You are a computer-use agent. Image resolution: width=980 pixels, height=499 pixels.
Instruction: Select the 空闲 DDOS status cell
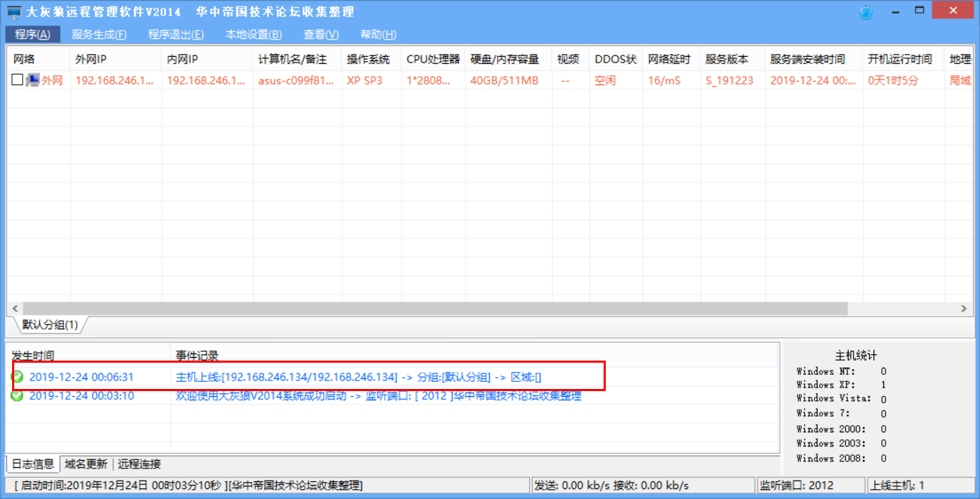pyautogui.click(x=605, y=80)
